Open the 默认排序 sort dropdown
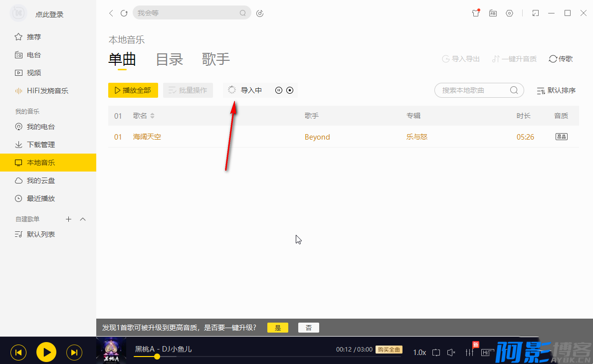 556,90
